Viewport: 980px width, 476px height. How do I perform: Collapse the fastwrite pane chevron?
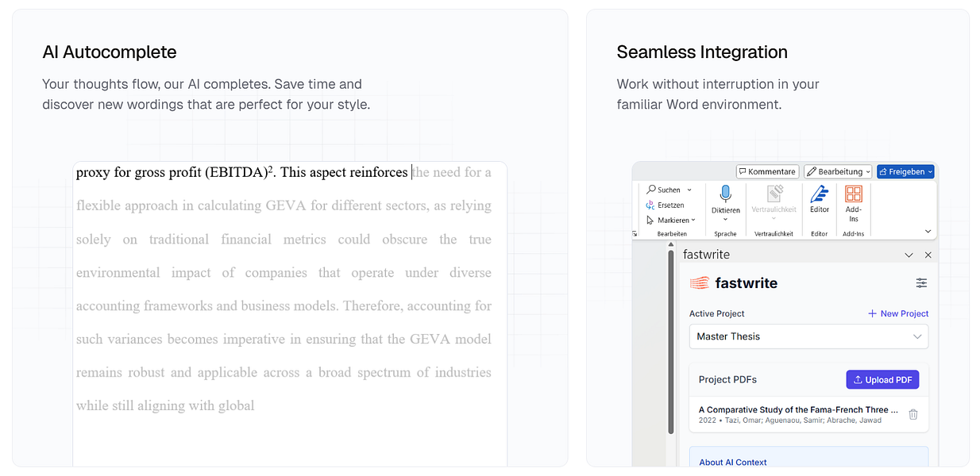[x=909, y=255]
